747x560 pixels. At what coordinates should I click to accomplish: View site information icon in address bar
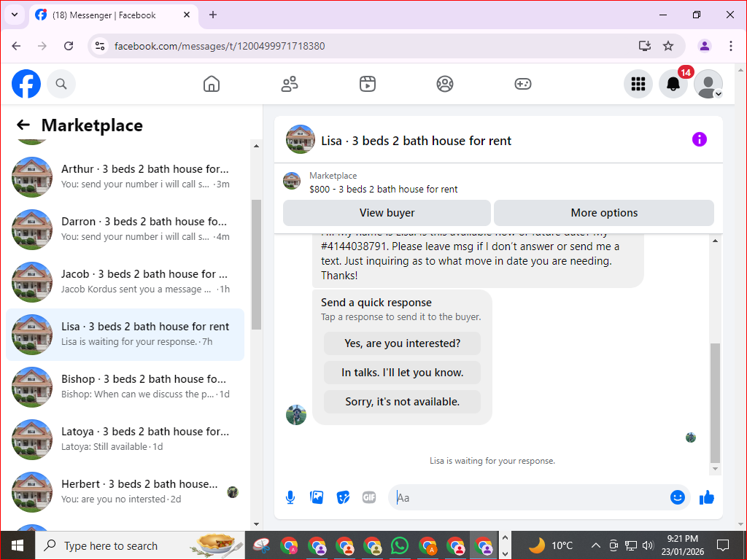(x=100, y=46)
